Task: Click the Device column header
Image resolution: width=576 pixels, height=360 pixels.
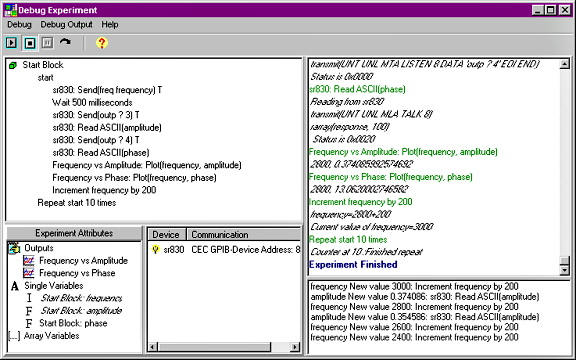Action: click(x=167, y=234)
